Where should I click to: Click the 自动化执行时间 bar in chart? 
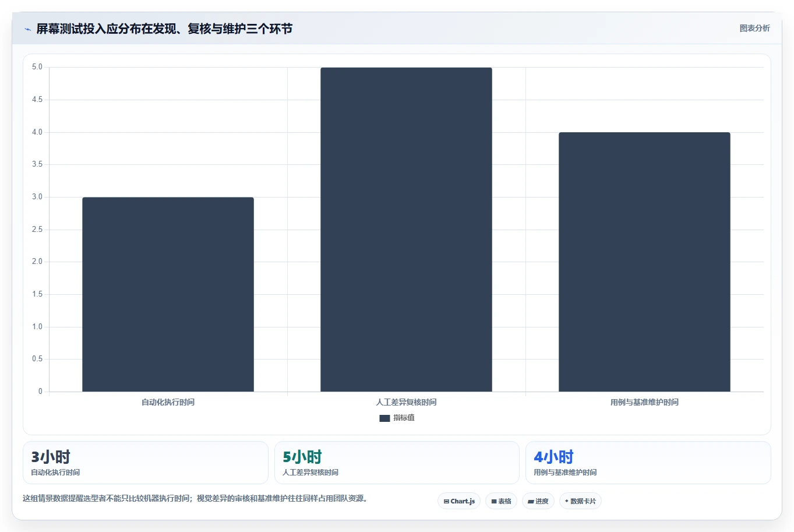click(168, 294)
